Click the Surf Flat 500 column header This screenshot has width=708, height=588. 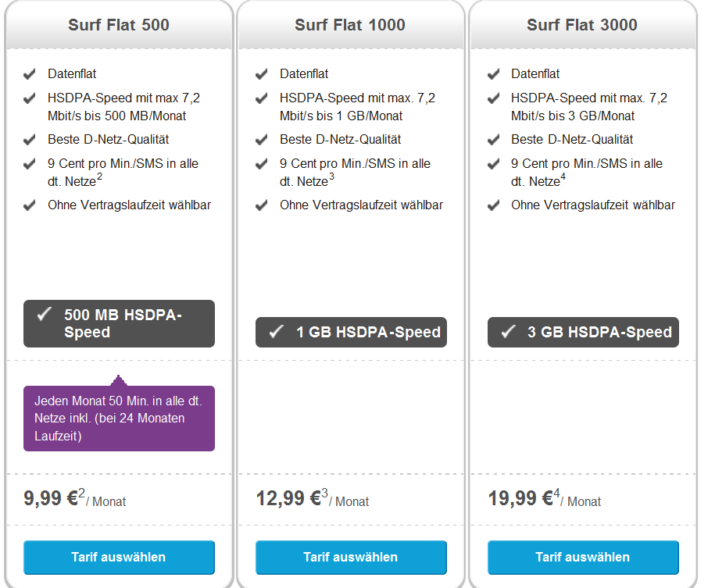pyautogui.click(x=119, y=25)
